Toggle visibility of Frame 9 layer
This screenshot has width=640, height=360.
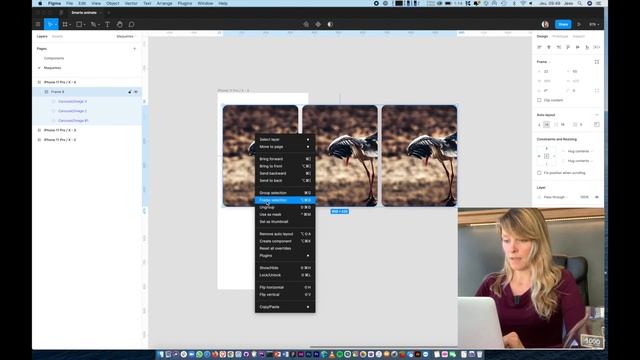tap(136, 92)
